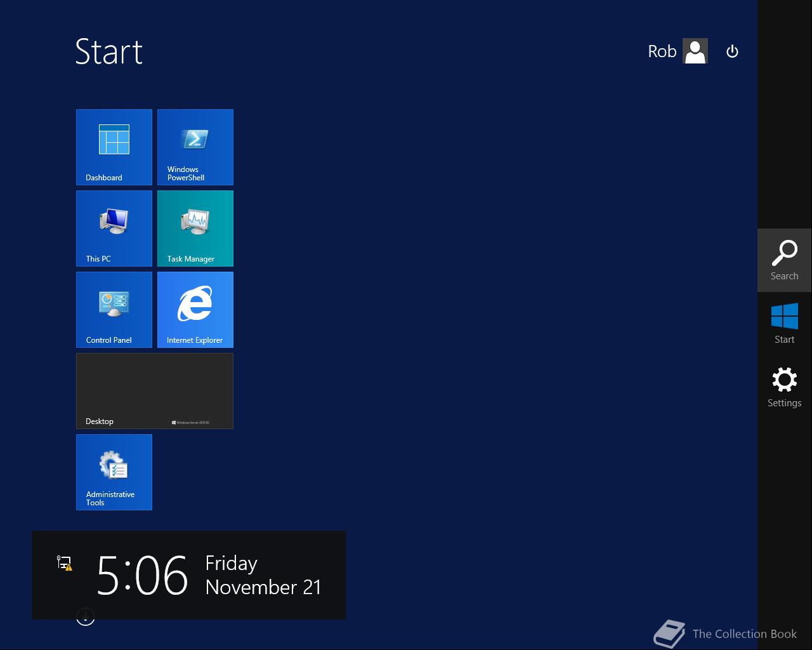Click the Search charm
The height and width of the screenshot is (650, 812).
click(785, 260)
